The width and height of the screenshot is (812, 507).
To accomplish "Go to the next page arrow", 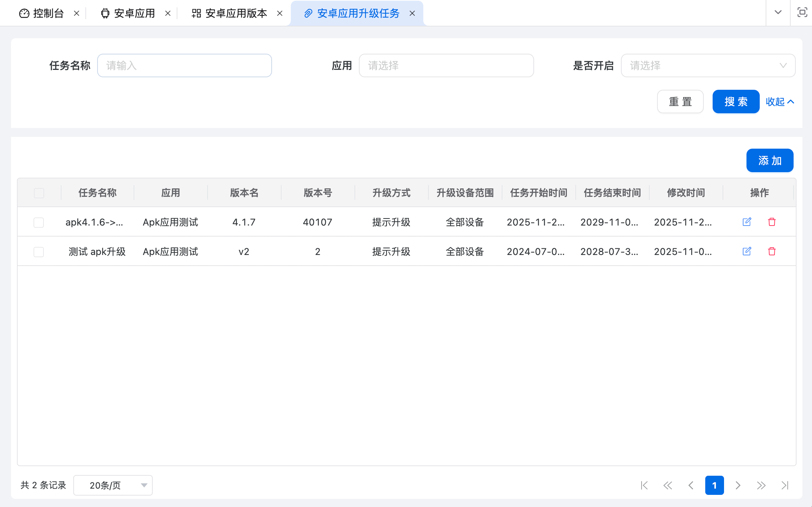I will pyautogui.click(x=738, y=485).
